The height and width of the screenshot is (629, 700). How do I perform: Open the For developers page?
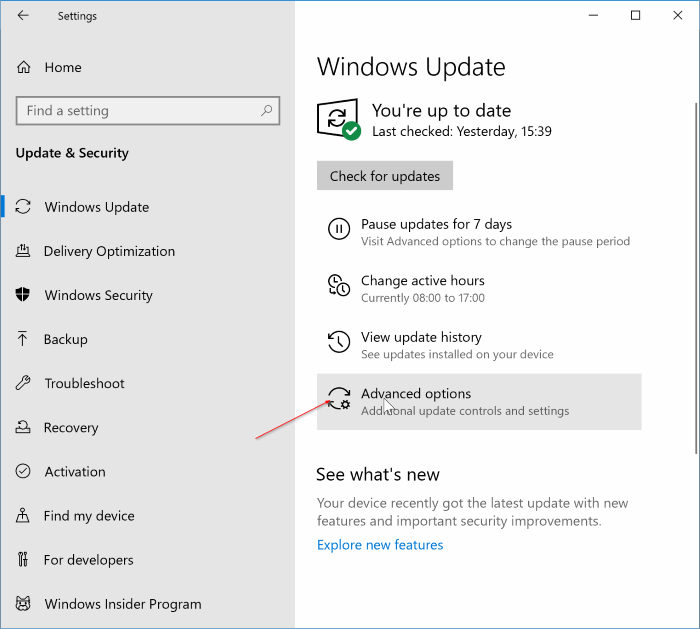pos(89,560)
